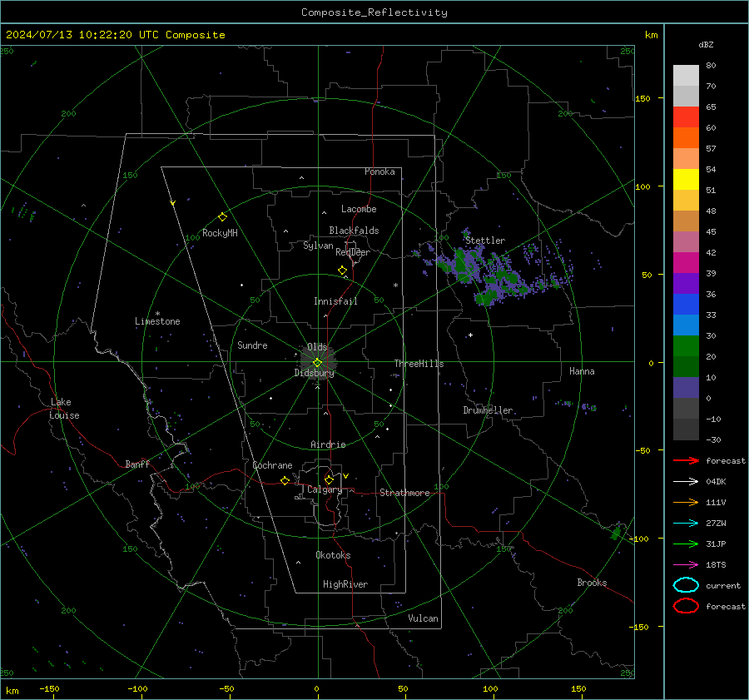Click the HighRiver label
749x700 pixels.
[x=345, y=584]
